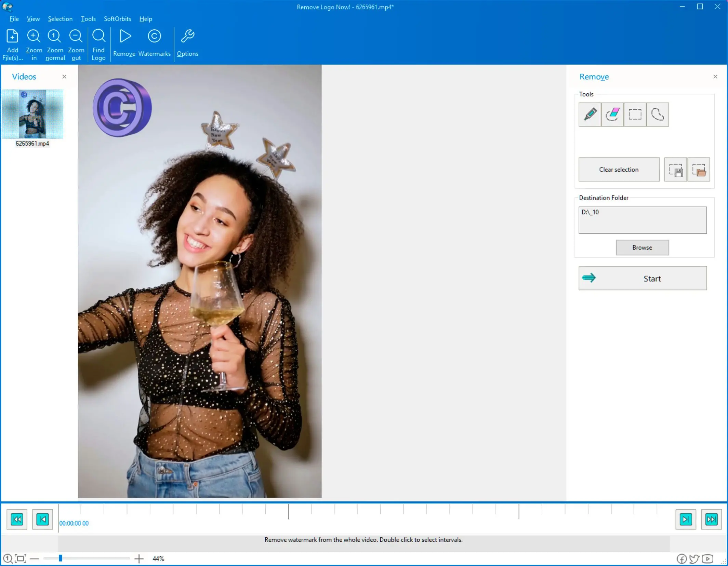Click Browse to change destination folder
This screenshot has width=728, height=566.
pyautogui.click(x=642, y=247)
